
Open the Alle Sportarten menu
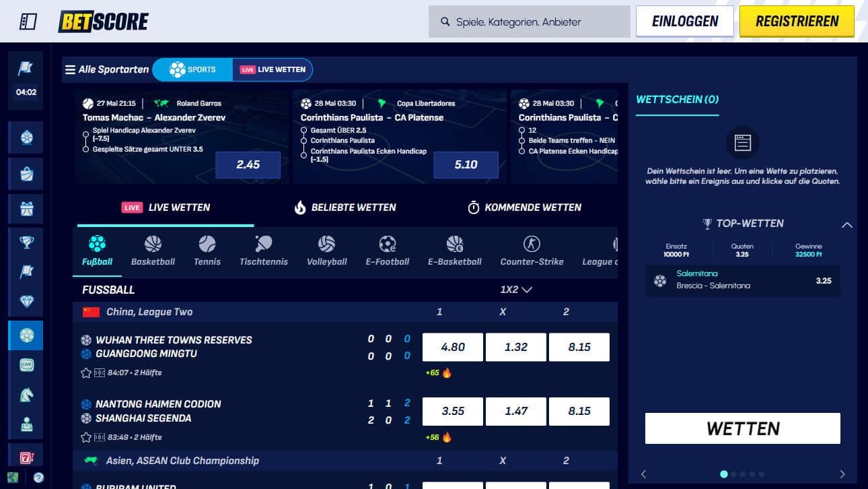pos(106,69)
